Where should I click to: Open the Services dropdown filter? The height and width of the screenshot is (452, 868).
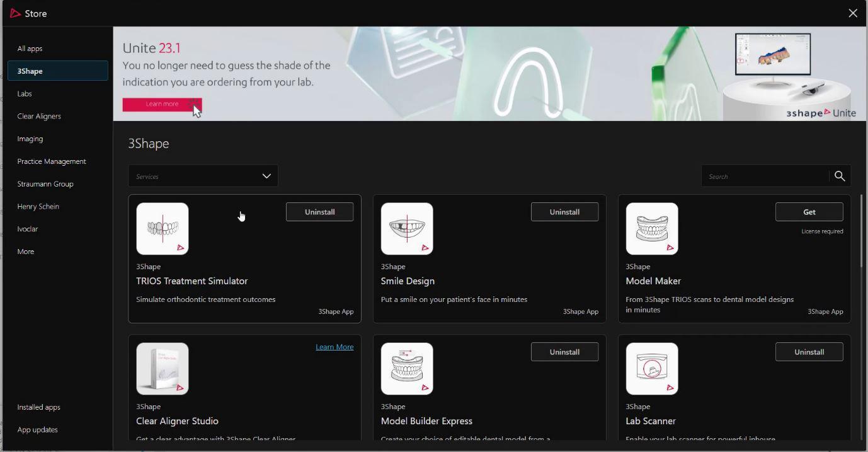[x=203, y=176]
